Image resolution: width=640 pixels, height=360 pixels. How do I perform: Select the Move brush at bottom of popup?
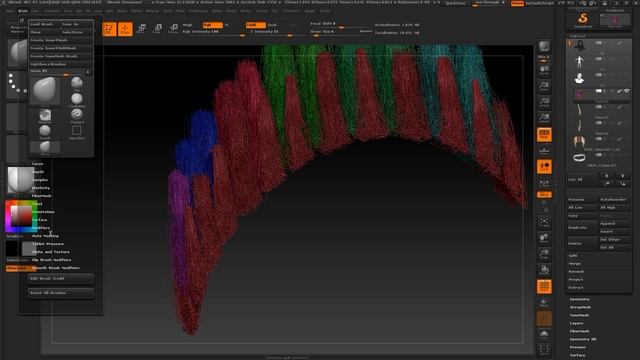[45, 148]
